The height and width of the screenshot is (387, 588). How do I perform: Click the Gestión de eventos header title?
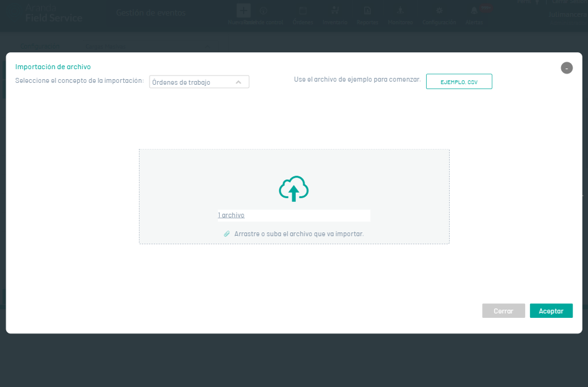click(x=151, y=12)
